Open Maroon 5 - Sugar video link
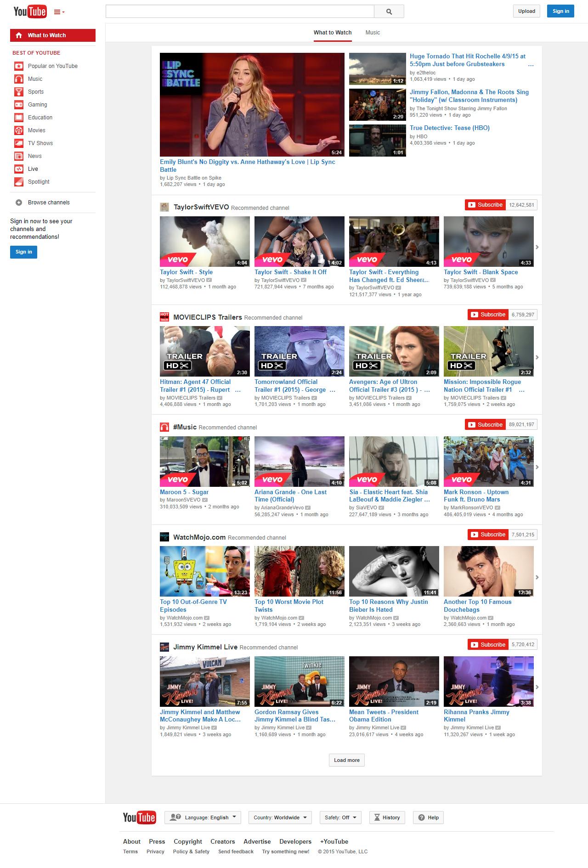Screen dimensions: 588x868 coord(184,492)
